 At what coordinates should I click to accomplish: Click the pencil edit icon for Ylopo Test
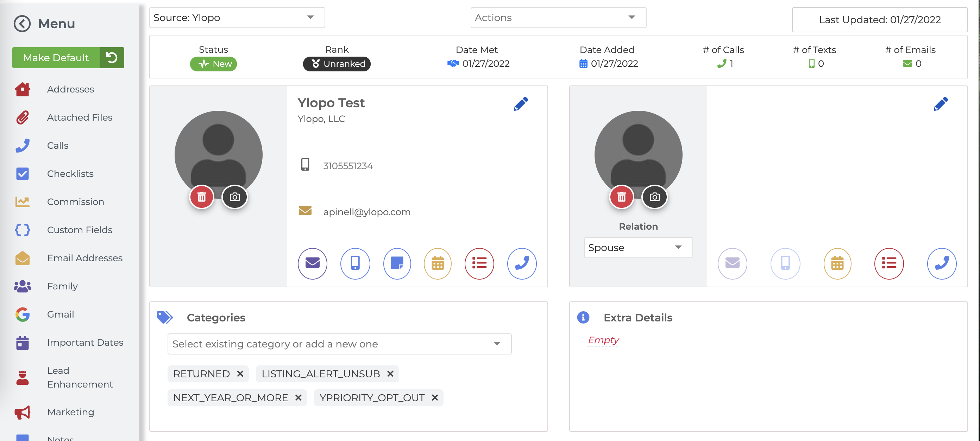click(520, 103)
